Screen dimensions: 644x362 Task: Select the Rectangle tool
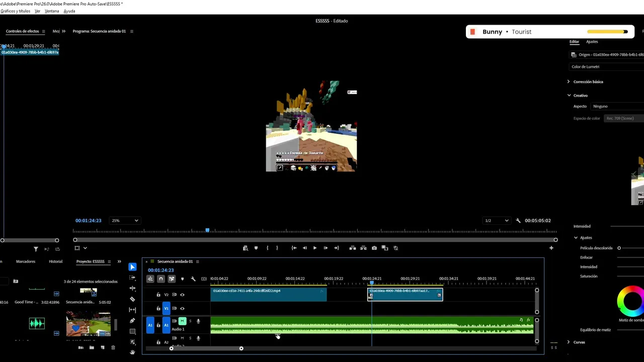(132, 331)
